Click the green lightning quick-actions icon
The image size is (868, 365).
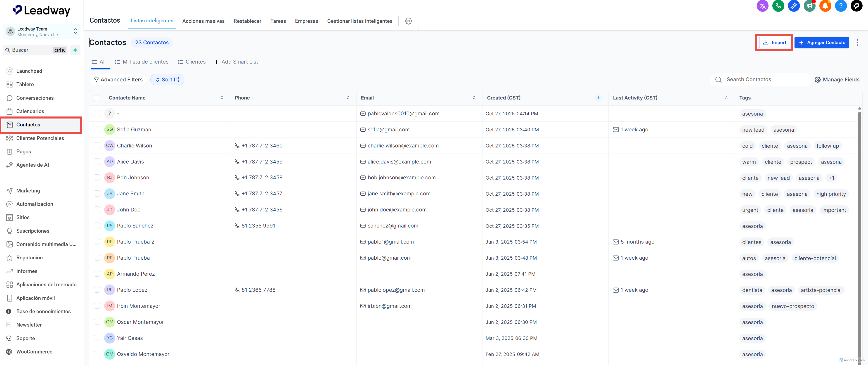coord(75,50)
